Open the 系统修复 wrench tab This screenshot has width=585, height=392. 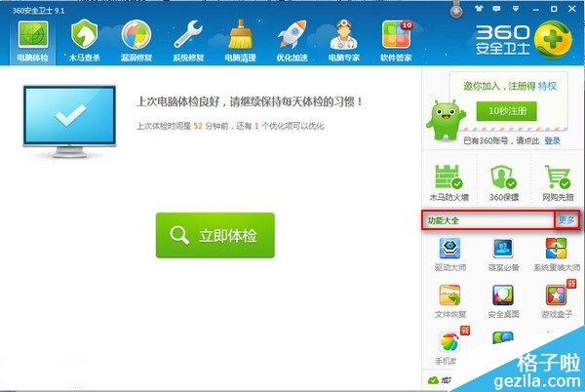(x=188, y=41)
